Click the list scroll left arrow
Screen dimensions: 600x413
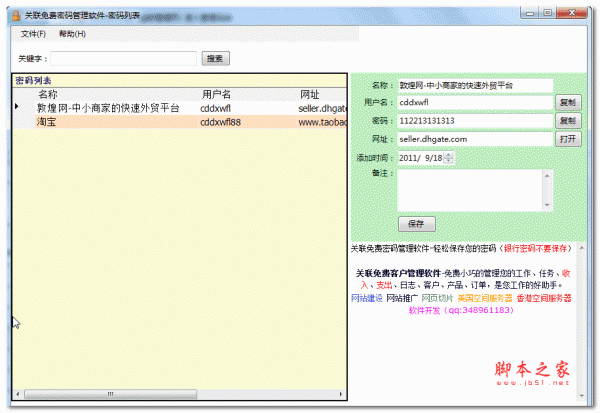click(x=18, y=394)
